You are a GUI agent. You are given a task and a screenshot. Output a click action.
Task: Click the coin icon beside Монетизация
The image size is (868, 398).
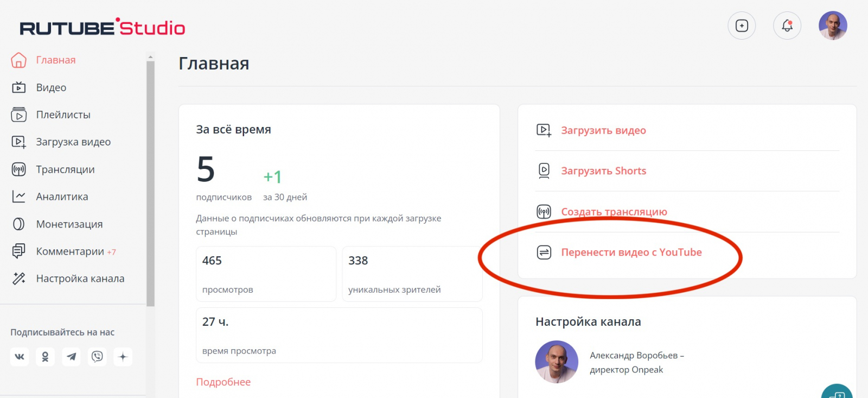(x=18, y=224)
